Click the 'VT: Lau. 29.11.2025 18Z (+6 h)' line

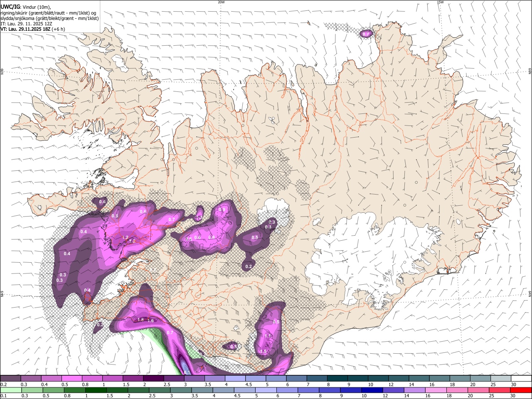[32, 29]
